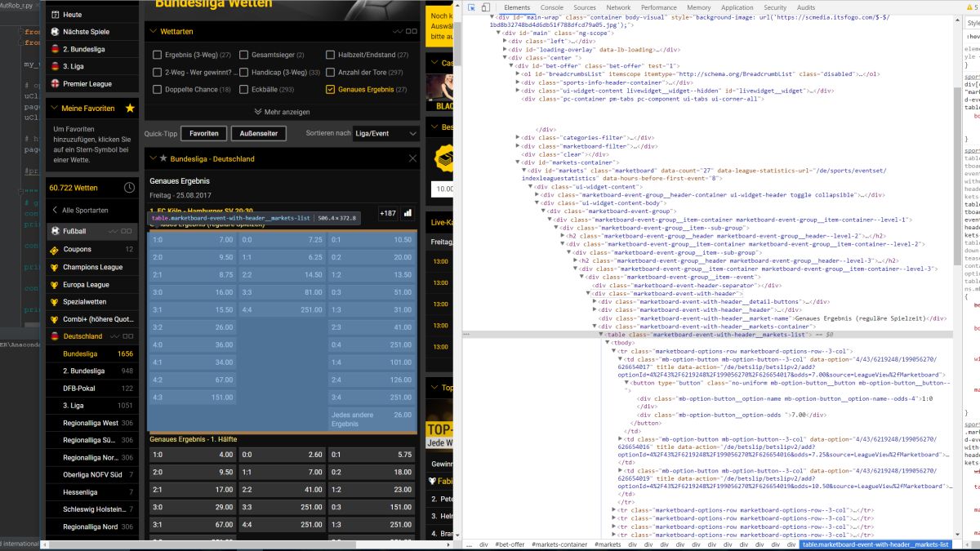Image resolution: width=980 pixels, height=551 pixels.
Task: Click the trophy icon beside Champions League
Action: point(54,267)
